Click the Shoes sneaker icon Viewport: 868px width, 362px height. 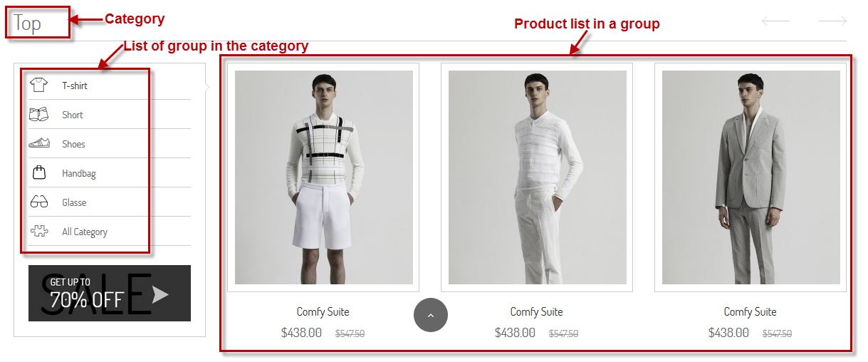[x=38, y=144]
